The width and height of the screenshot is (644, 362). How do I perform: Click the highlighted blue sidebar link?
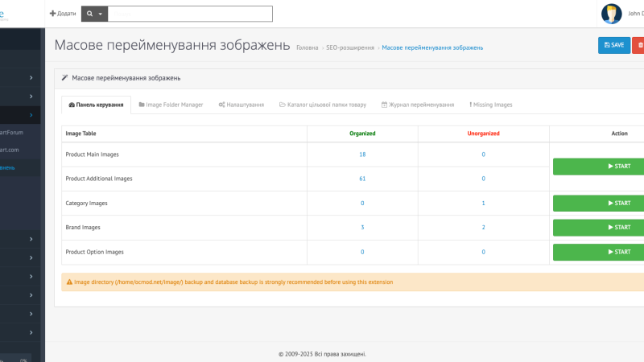[7, 168]
